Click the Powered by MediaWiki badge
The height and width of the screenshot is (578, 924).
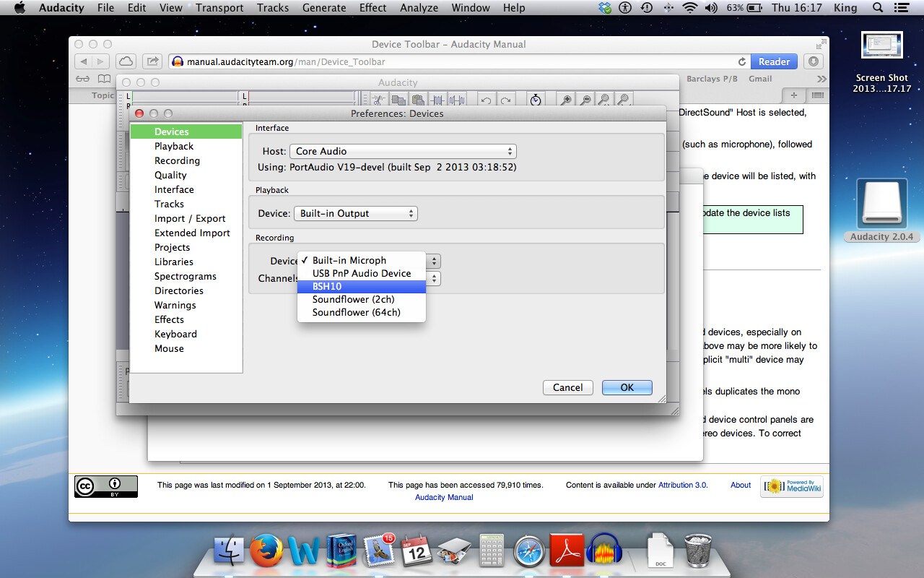tap(792, 486)
